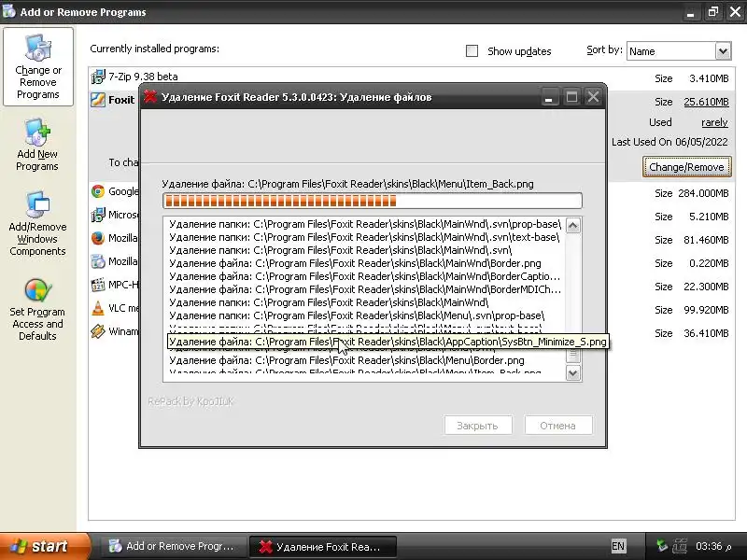Click size value 284.000MB for Google Chrome
747x560 pixels.
(703, 193)
